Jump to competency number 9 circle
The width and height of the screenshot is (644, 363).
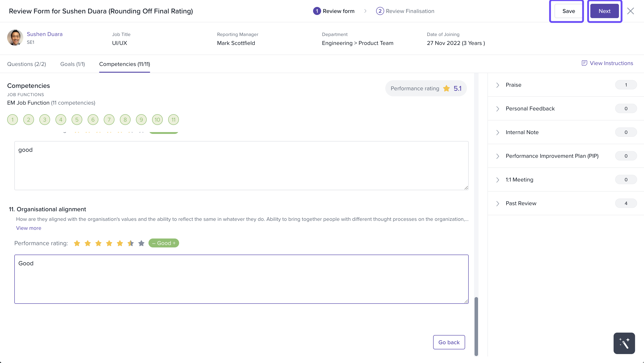coord(141,120)
